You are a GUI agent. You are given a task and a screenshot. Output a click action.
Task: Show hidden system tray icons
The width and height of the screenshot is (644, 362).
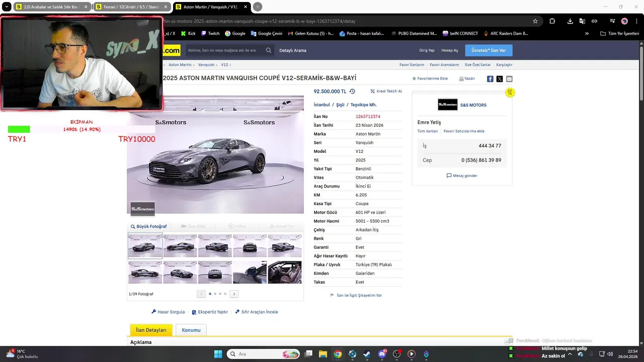pyautogui.click(x=570, y=354)
